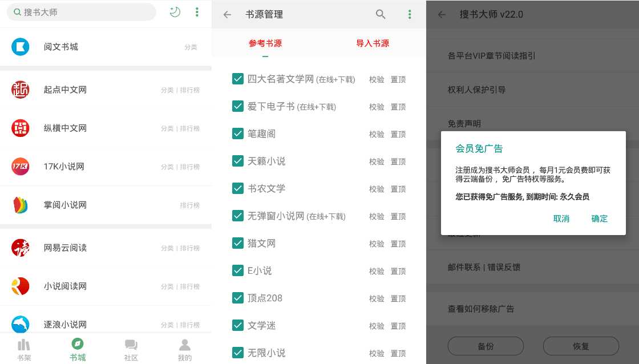Tap 置顶 for 爱下电子书
Viewport: 639px width, 364px height.
click(398, 107)
